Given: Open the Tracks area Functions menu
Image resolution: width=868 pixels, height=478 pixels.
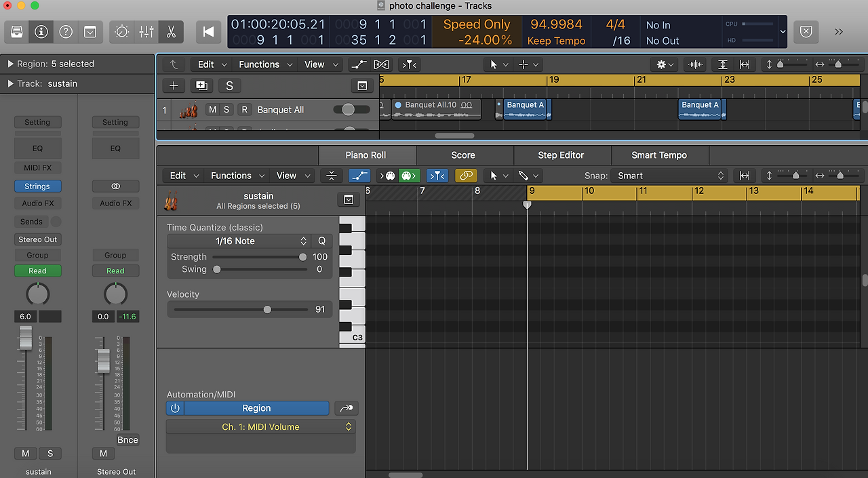Looking at the screenshot, I should pyautogui.click(x=264, y=64).
